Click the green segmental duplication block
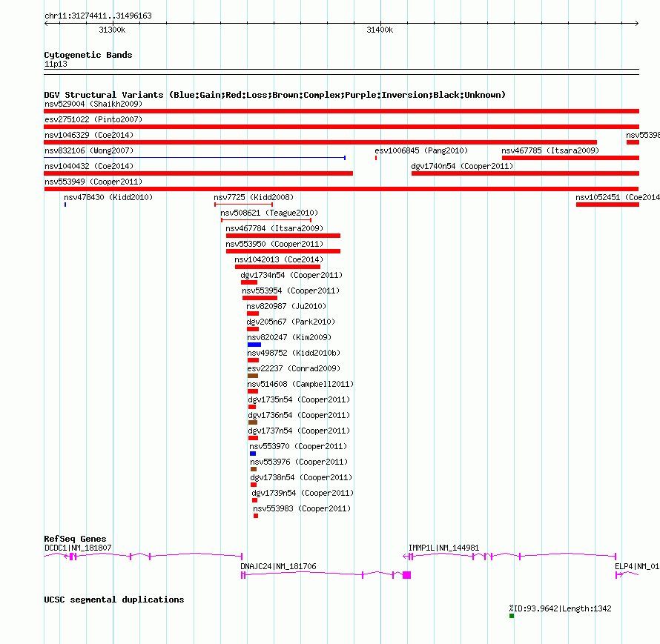The image size is (660, 644). click(512, 616)
